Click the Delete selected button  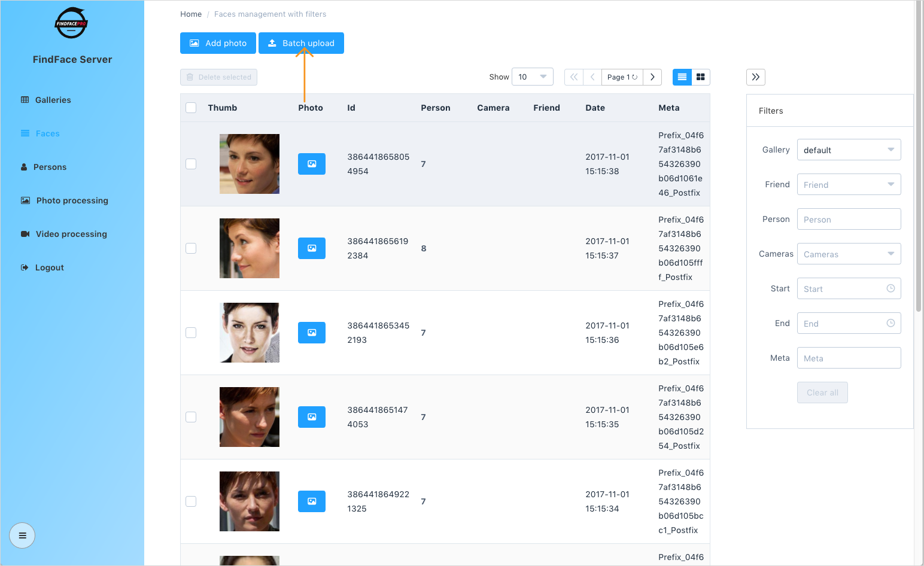point(218,77)
